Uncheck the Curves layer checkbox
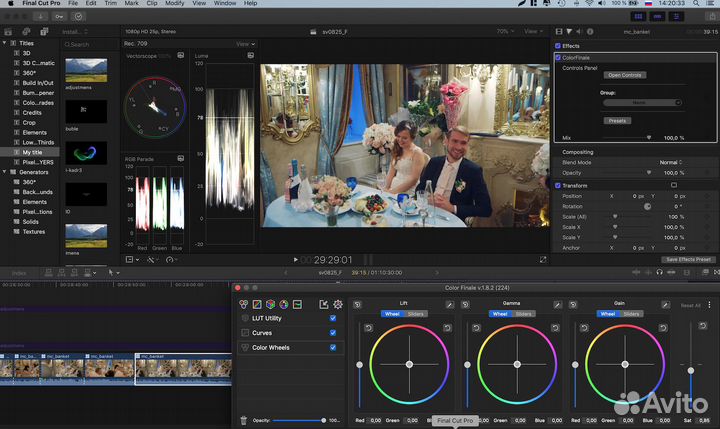This screenshot has width=720, height=429. (x=333, y=333)
